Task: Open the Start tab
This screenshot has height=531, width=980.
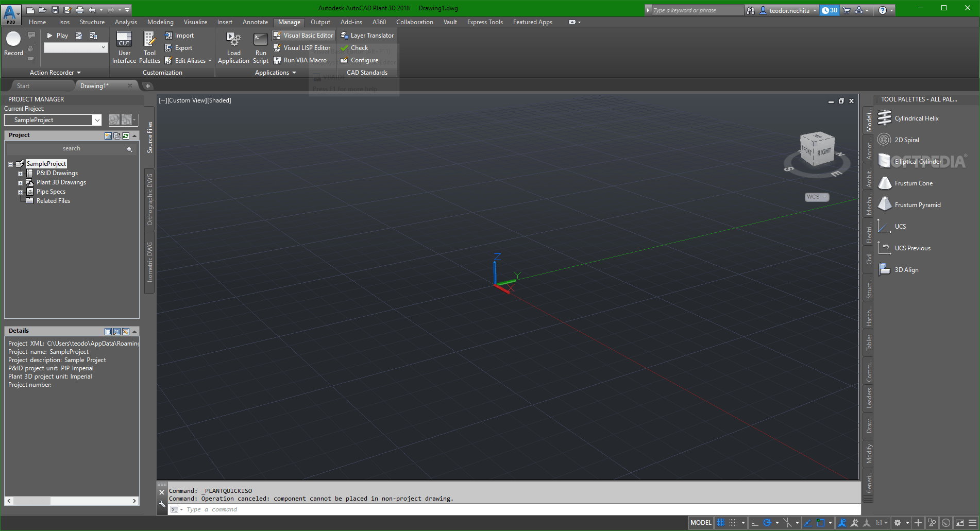Action: pyautogui.click(x=23, y=85)
